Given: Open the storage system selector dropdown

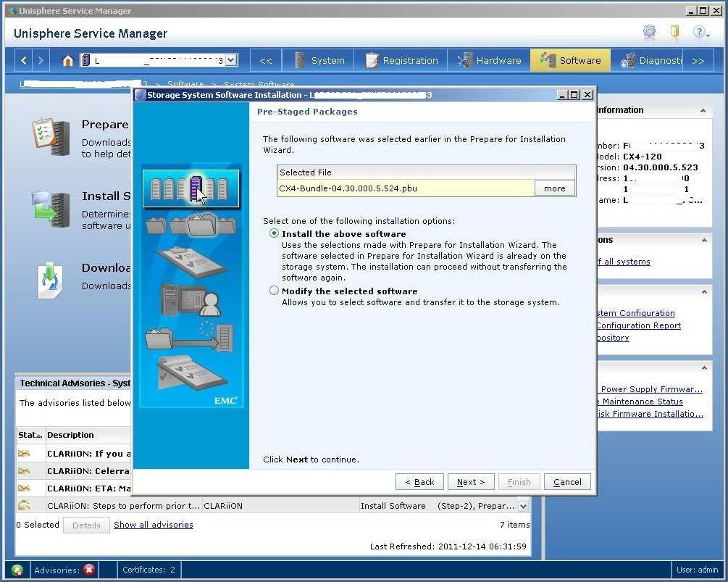Looking at the screenshot, I should click(x=231, y=60).
